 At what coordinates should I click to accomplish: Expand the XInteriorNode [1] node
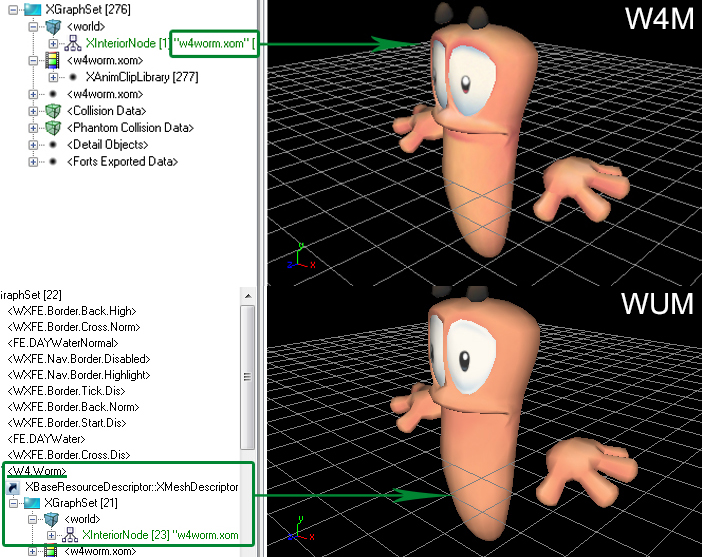coord(53,43)
